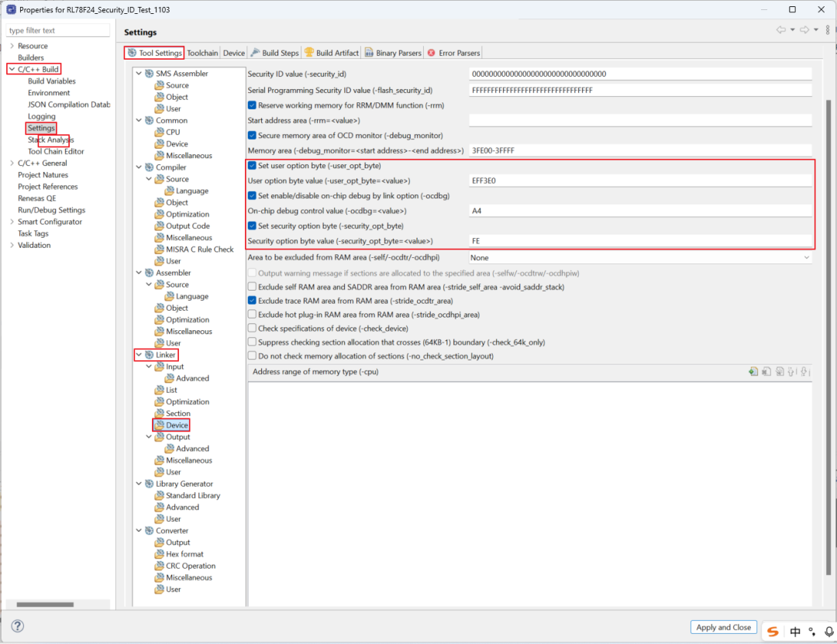Screen dimensions: 837x644
Task: Click the add entry icon for address range
Action: pos(753,372)
